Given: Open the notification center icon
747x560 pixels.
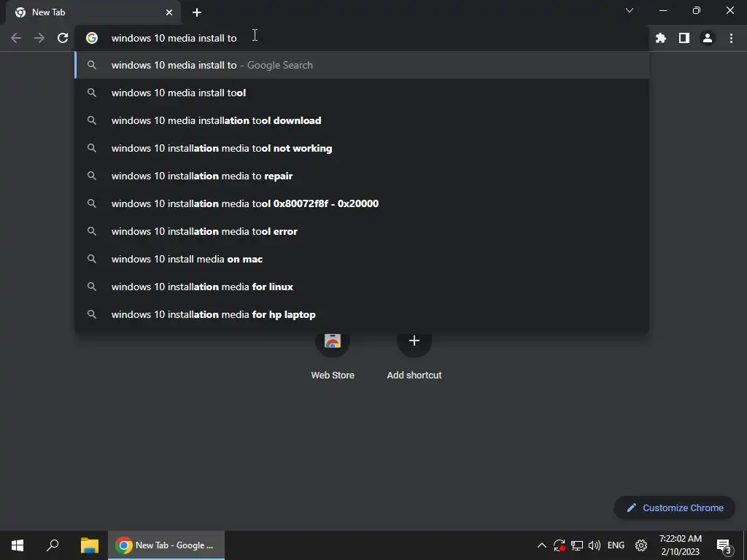Looking at the screenshot, I should (724, 545).
